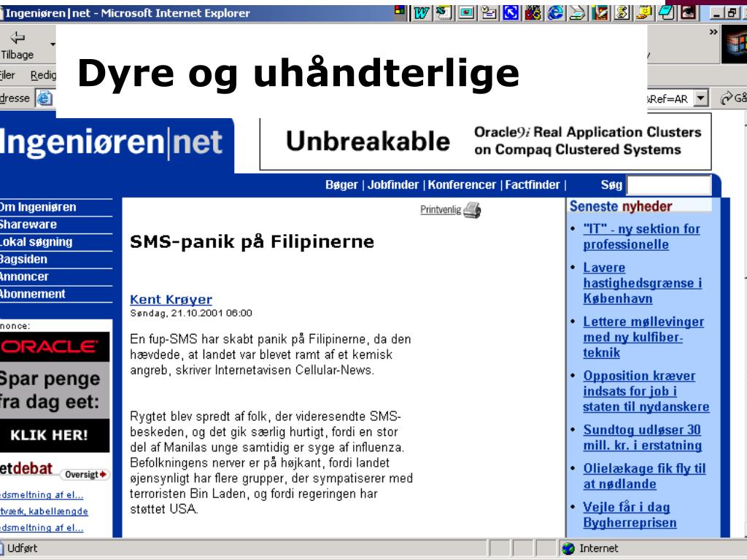Click the Seneste nyheder heading
The height and width of the screenshot is (560, 747).
tap(621, 206)
